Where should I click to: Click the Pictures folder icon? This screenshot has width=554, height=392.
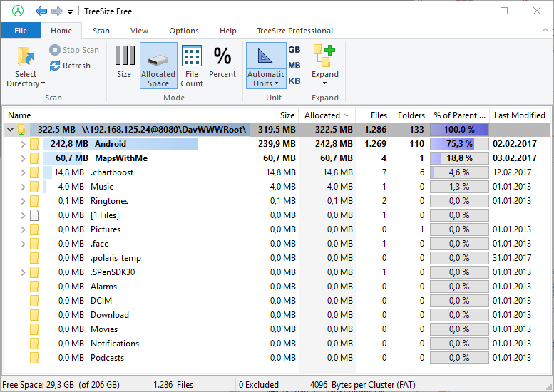click(34, 229)
